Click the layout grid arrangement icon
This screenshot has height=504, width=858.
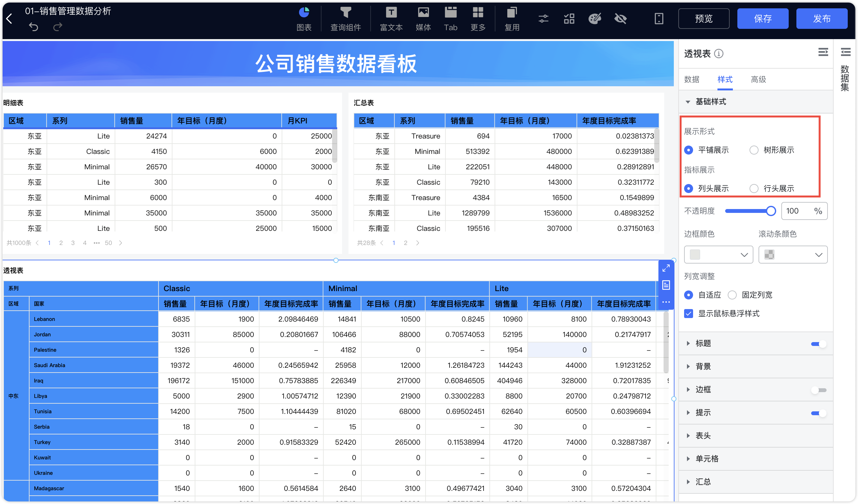click(569, 19)
